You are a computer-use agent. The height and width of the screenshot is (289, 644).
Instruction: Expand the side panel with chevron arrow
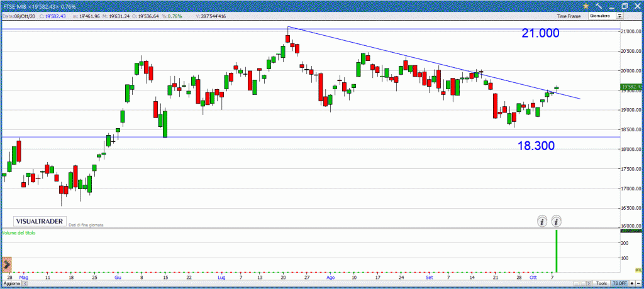click(x=6, y=265)
